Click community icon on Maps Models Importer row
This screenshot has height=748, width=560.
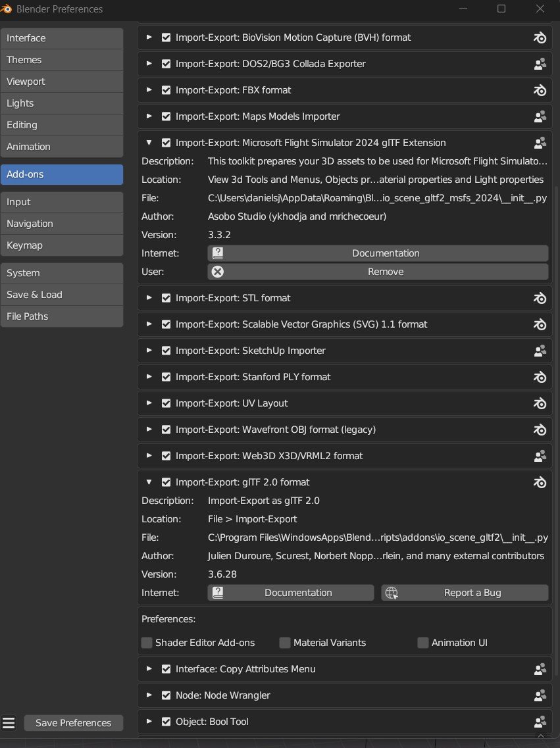540,116
